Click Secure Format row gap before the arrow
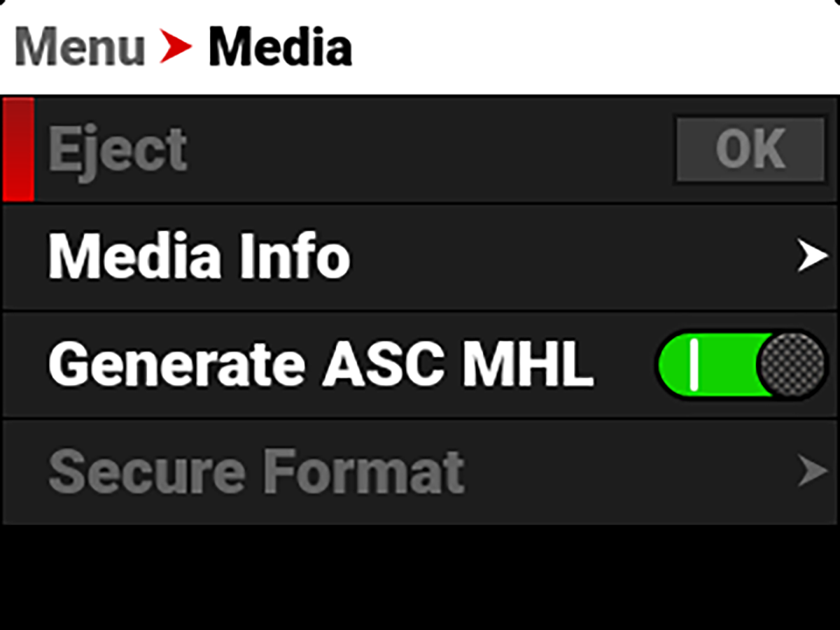 [630, 472]
